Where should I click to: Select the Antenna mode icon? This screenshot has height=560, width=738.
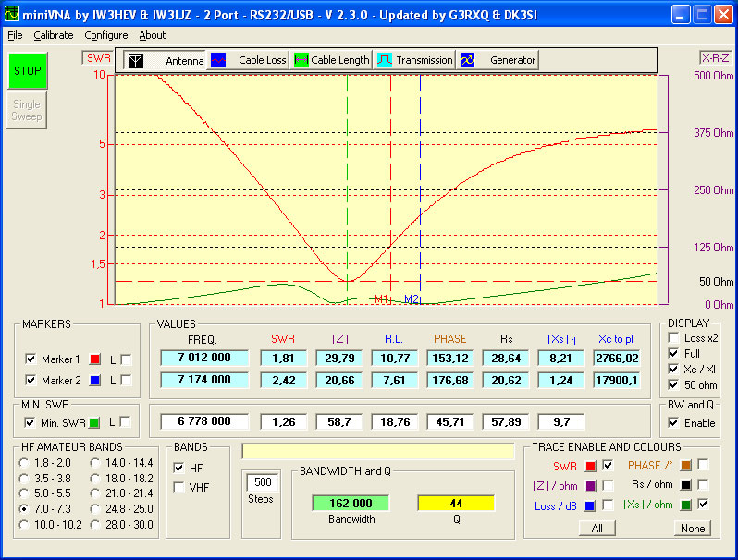(136, 60)
